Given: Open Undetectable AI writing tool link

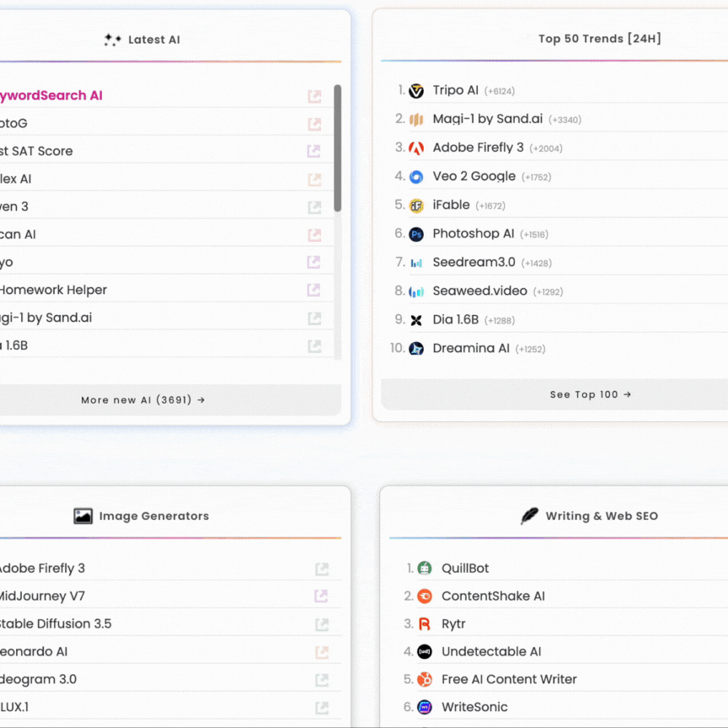Looking at the screenshot, I should pos(491,652).
